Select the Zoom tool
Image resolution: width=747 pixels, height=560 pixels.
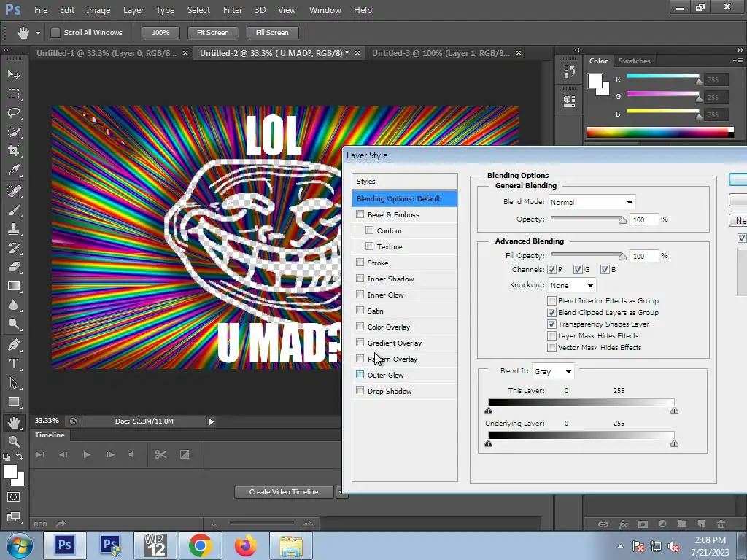click(14, 441)
